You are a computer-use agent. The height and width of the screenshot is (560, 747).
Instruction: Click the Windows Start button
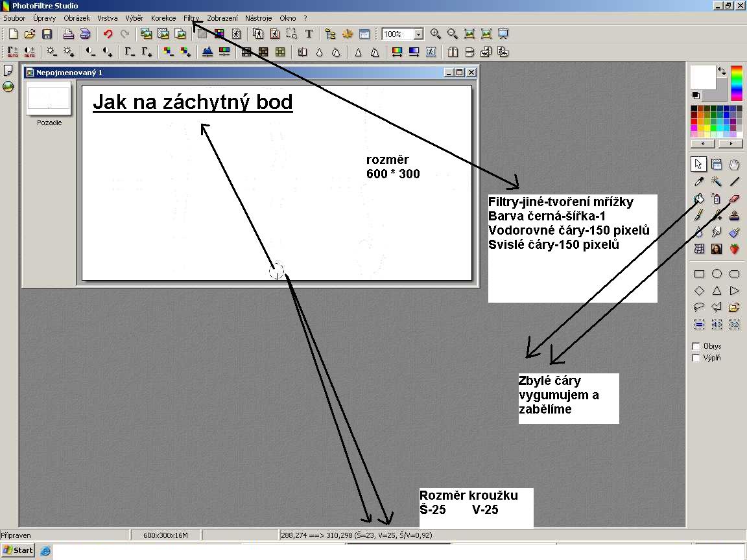click(18, 550)
